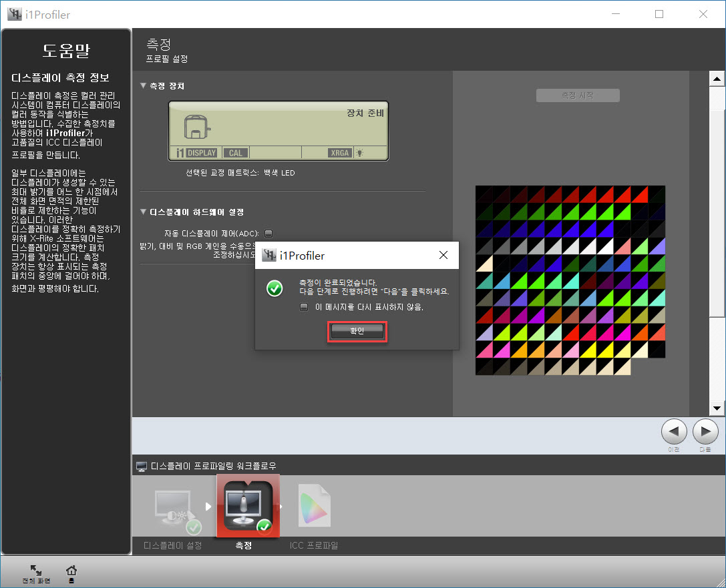The width and height of the screenshot is (726, 588).
Task: Click the 선택된 교정 매트릭스: 백색 LED text
Action: point(240,173)
